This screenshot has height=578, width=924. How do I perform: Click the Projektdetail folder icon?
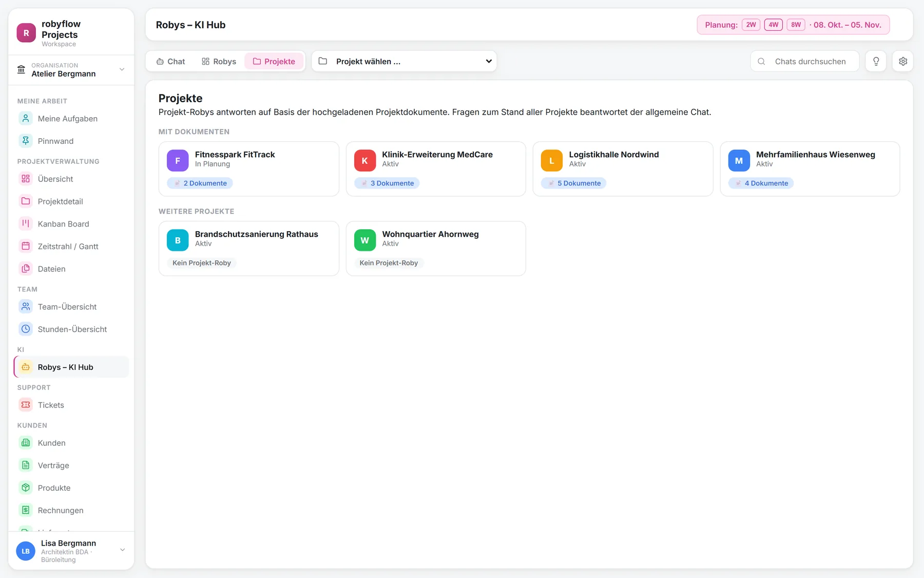26,201
